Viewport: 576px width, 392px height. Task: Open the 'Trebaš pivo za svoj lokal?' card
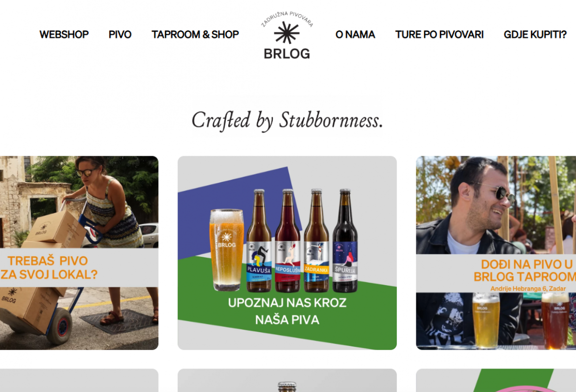(x=79, y=253)
